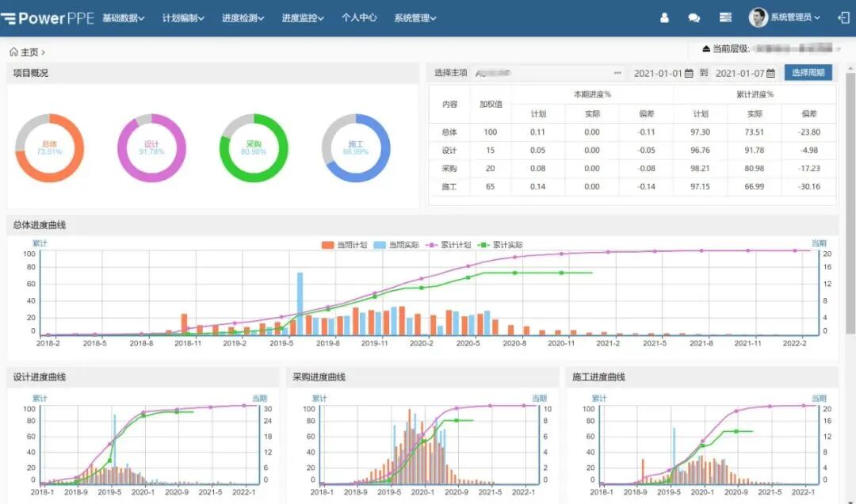Expand the 基础数据 menu
Viewport: 856px width, 504px height.
pyautogui.click(x=124, y=18)
